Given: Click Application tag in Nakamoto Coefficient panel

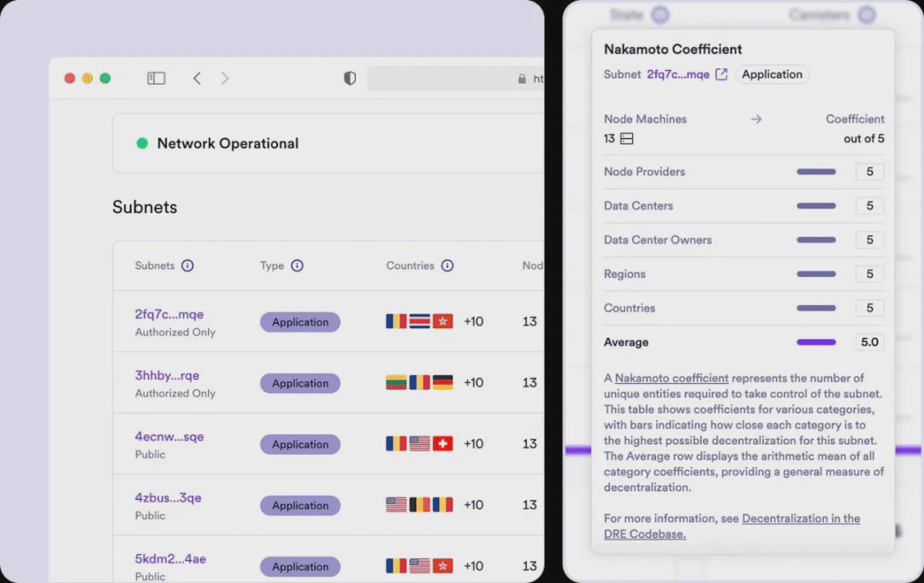Looking at the screenshot, I should [772, 74].
